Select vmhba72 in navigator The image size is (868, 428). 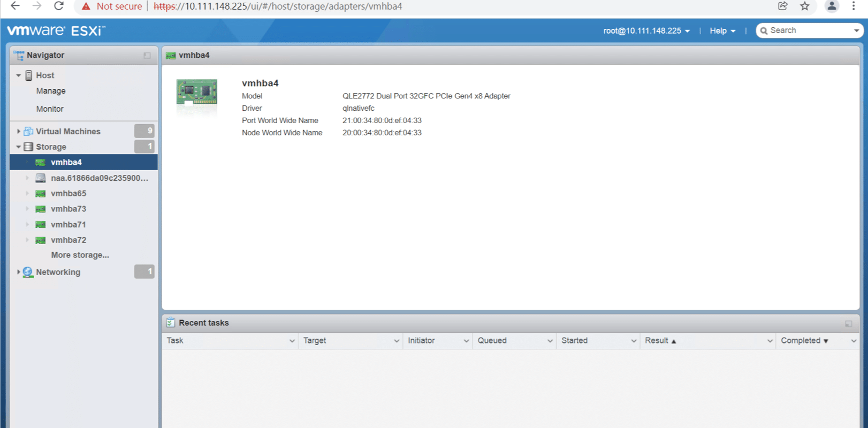[x=68, y=240]
